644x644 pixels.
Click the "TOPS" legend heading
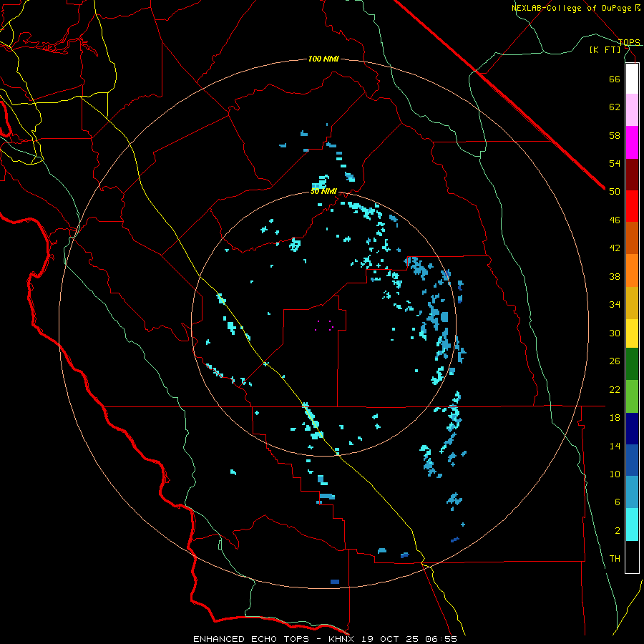629,42
